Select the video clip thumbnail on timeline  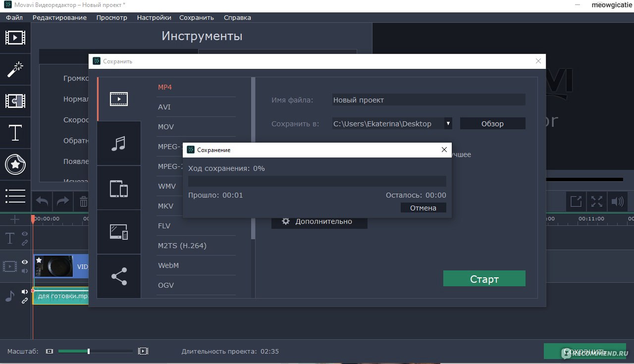[53, 266]
